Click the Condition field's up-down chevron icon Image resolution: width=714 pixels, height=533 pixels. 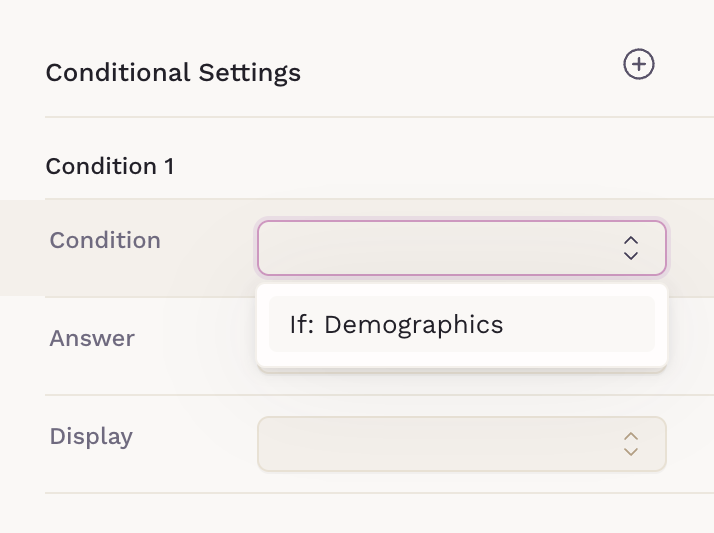point(630,248)
